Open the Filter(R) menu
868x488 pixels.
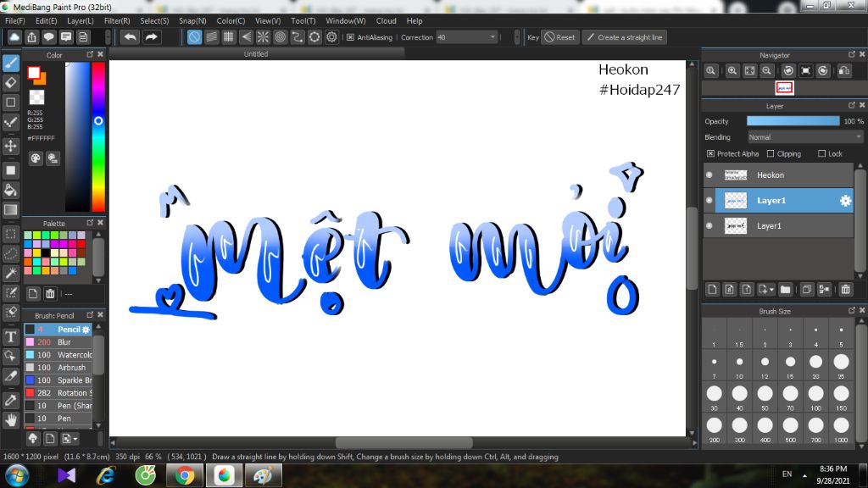(x=117, y=20)
